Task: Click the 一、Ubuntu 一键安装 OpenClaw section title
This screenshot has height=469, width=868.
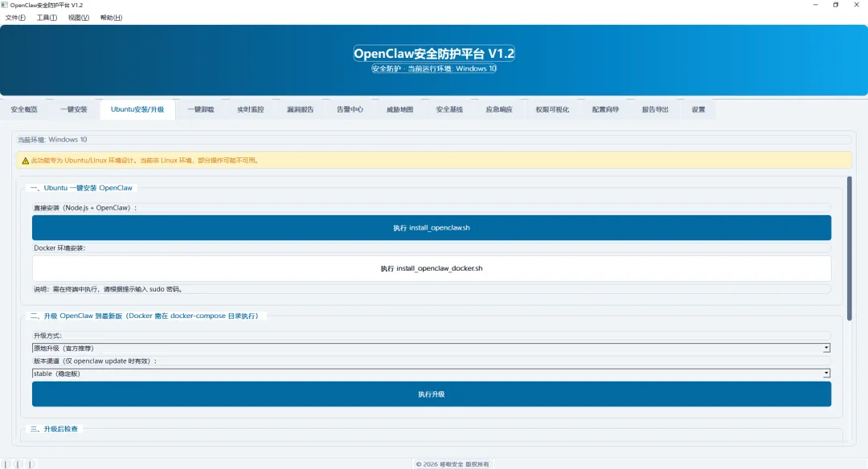Action: pos(81,188)
